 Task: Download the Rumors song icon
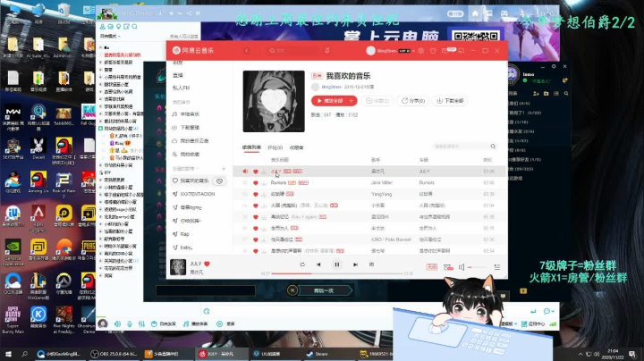[x=263, y=183]
